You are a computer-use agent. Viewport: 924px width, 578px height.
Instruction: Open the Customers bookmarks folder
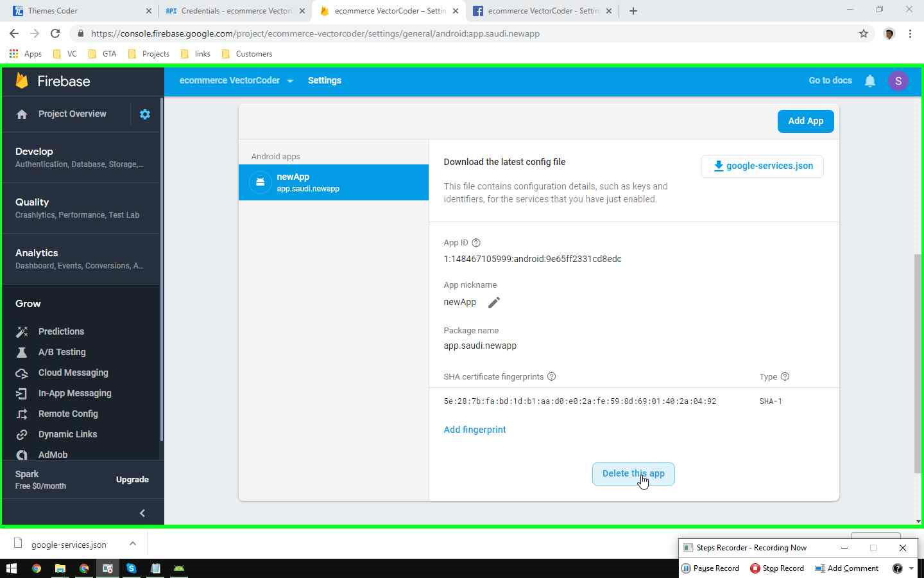point(247,54)
